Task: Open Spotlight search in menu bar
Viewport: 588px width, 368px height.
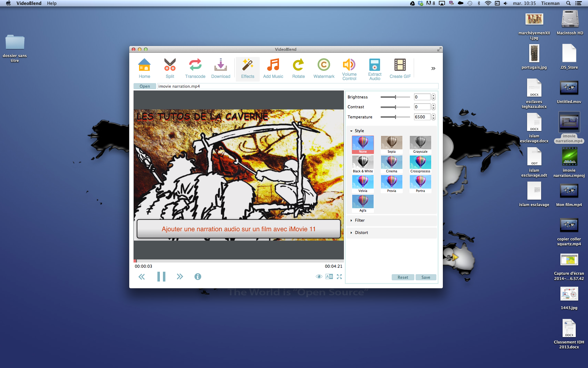Action: (x=568, y=3)
